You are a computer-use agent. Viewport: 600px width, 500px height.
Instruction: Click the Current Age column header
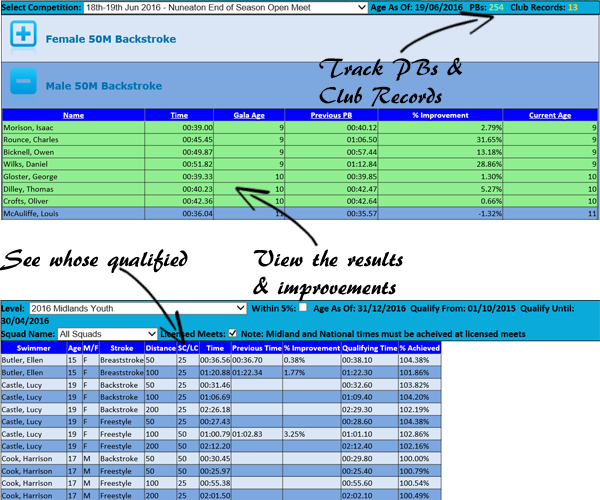click(549, 115)
